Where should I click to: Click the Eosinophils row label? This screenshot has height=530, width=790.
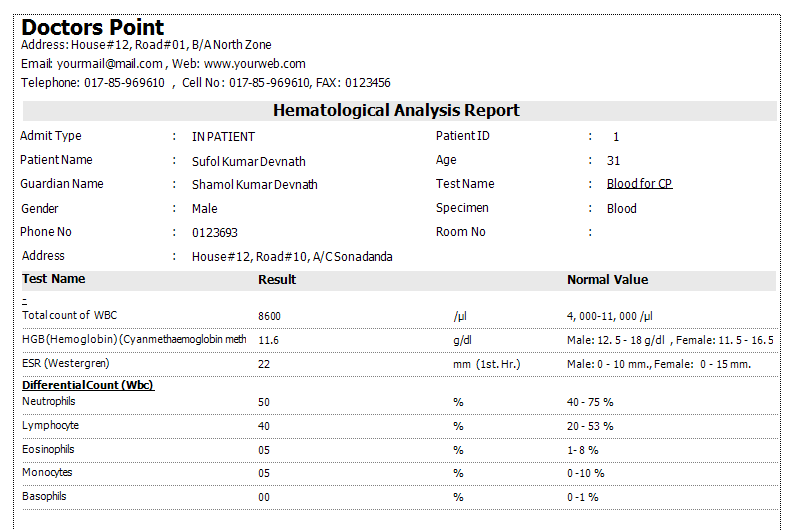[48, 449]
